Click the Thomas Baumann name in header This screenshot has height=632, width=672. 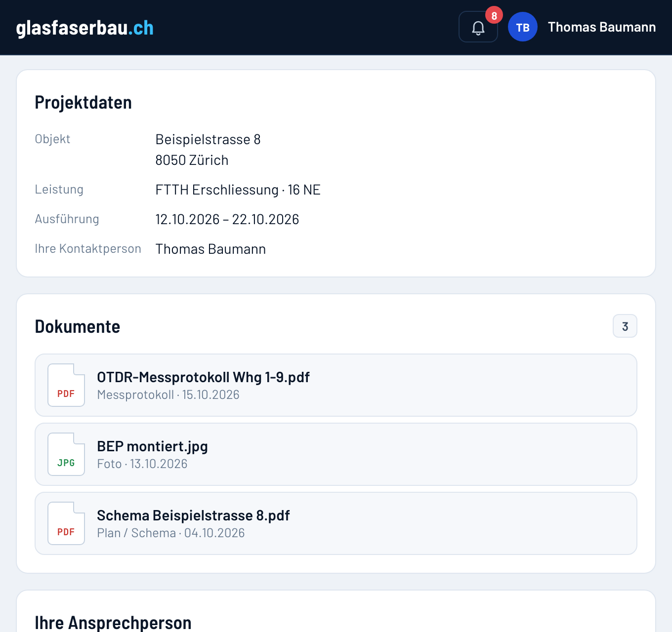point(602,27)
